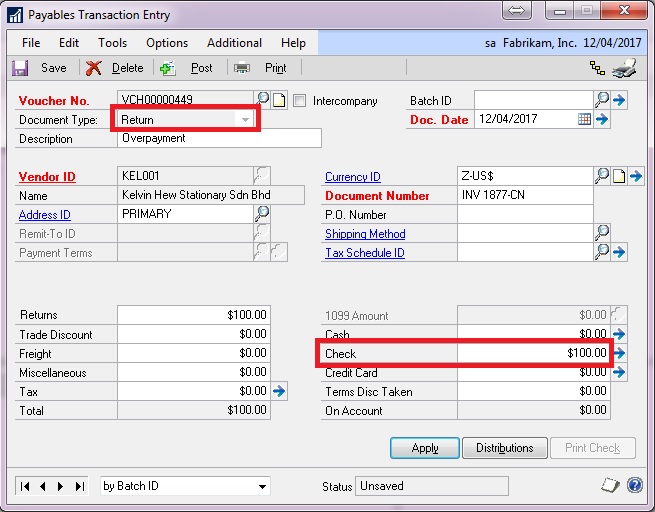Screen dimensions: 655x512
Task: Expand the Tax Schedule ID arrow
Action: click(619, 252)
